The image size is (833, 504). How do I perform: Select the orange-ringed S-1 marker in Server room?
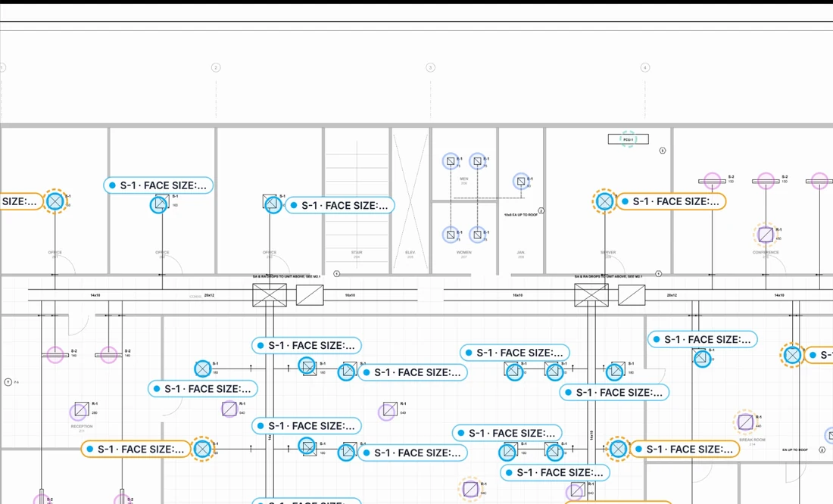[x=604, y=201]
